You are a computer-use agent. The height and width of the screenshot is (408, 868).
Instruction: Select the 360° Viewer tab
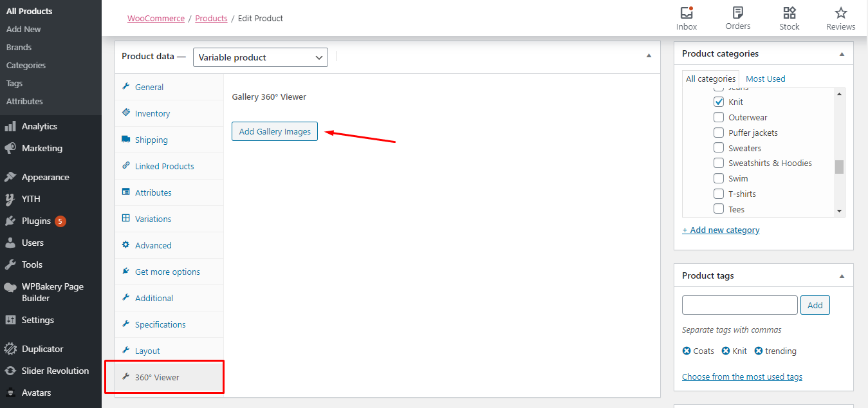(x=169, y=377)
